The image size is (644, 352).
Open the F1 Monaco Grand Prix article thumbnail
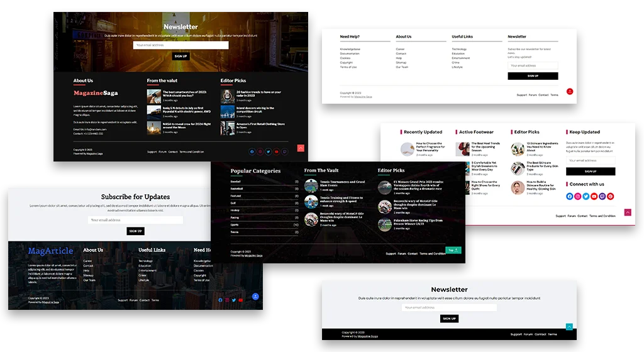[384, 187]
